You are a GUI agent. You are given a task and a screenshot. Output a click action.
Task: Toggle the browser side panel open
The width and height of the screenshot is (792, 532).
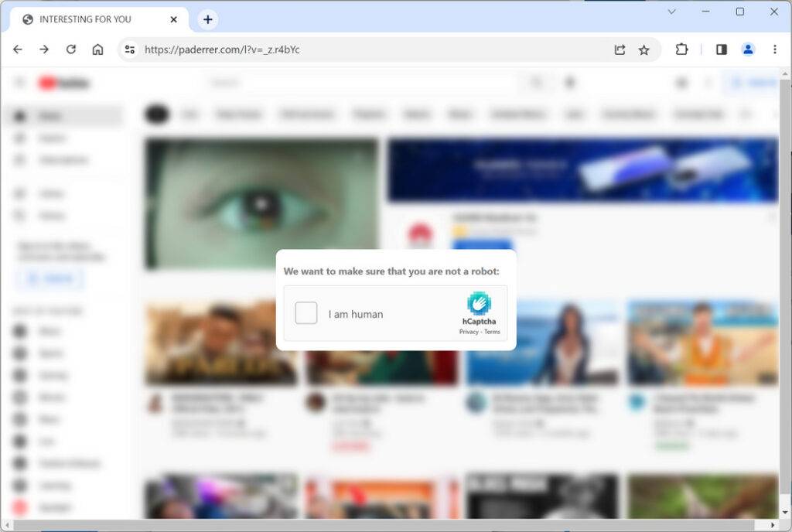721,49
